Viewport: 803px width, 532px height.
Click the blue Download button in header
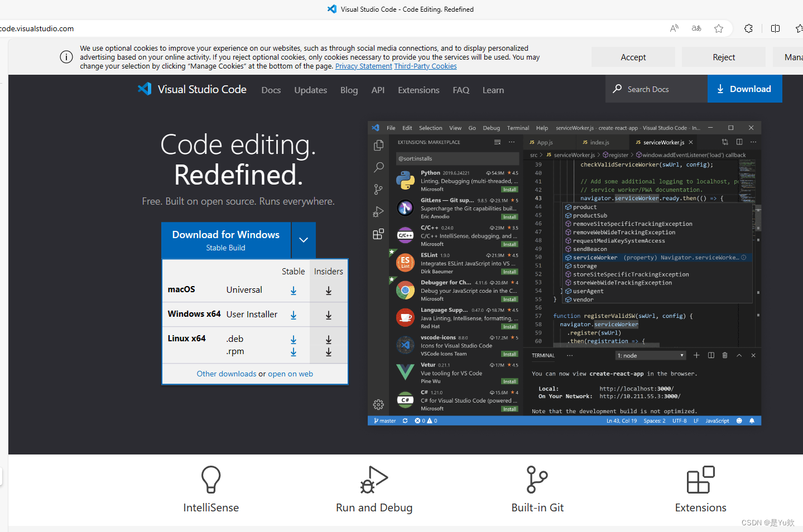pos(745,89)
